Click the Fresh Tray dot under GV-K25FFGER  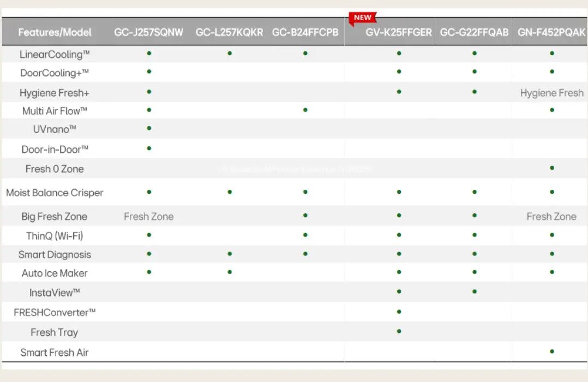(x=399, y=331)
